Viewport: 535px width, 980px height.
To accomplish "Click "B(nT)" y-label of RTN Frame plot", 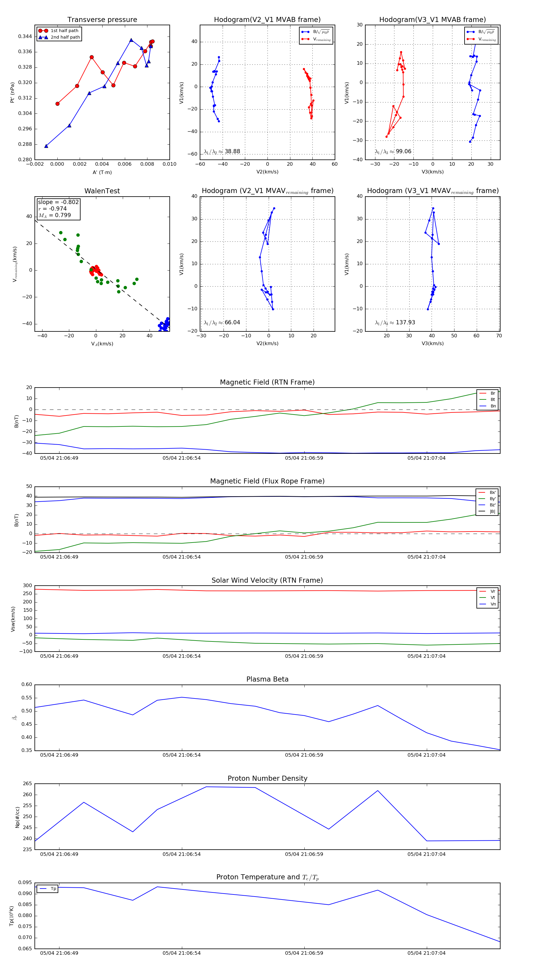I will (16, 421).
